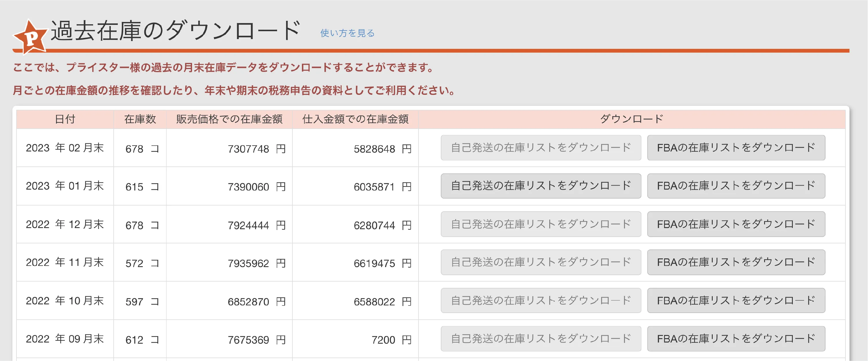Viewport: 868px width, 361px height.
Task: Select the 2023 年 02 月末 date cell
Action: (x=65, y=148)
